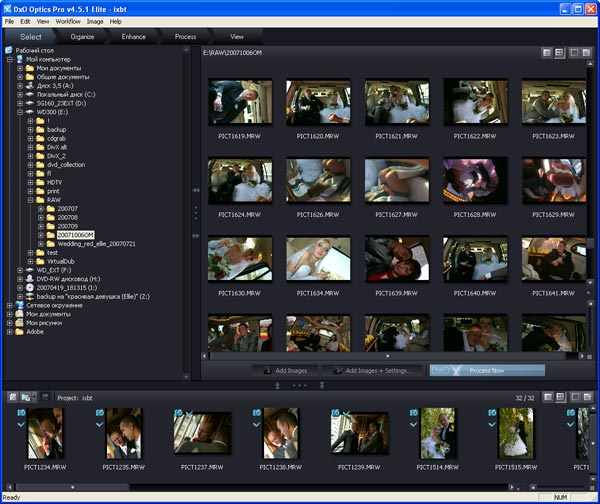Image resolution: width=600 pixels, height=504 pixels.
Task: Toggle the checkmark on PICT1239.MRW
Action: point(346,413)
